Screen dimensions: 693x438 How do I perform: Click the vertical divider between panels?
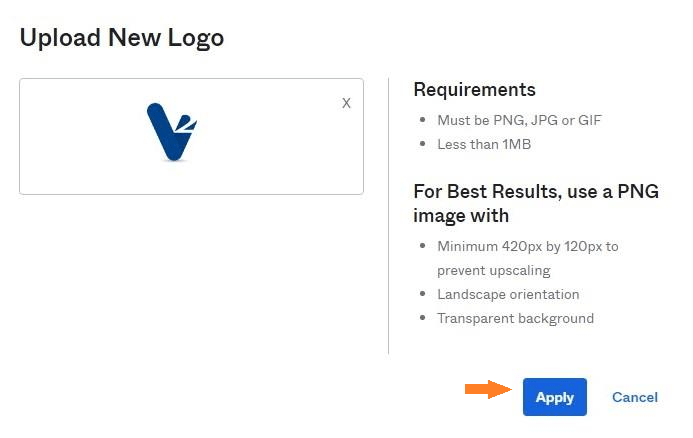click(x=388, y=216)
